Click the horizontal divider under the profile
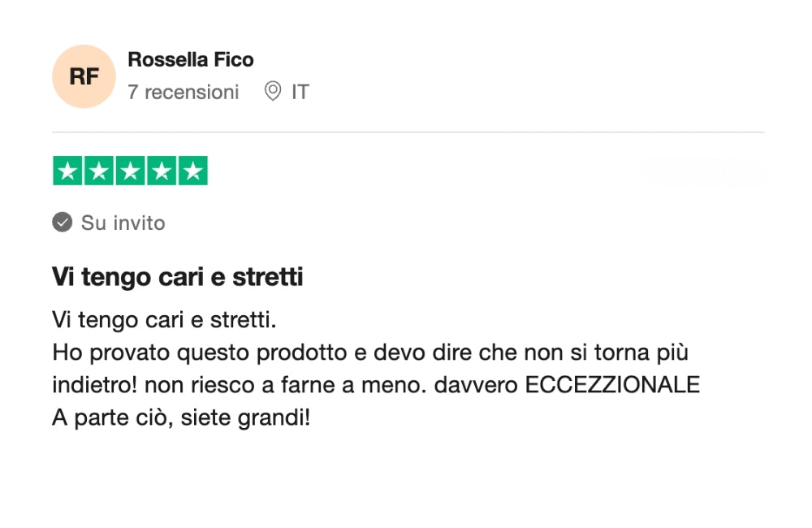Viewport: 812px width, 528px height. [x=408, y=132]
